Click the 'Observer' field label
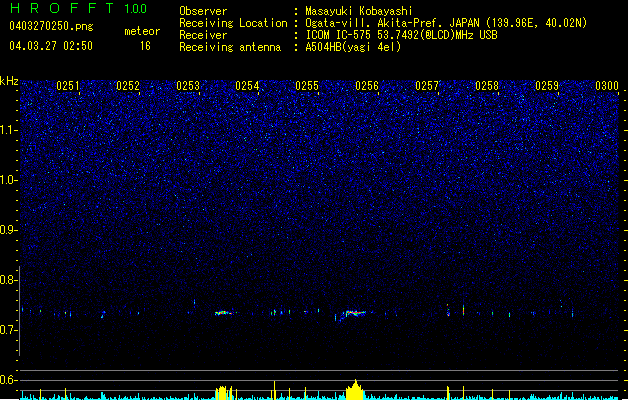Image resolution: width=629 pixels, height=400 pixels. coord(203,11)
